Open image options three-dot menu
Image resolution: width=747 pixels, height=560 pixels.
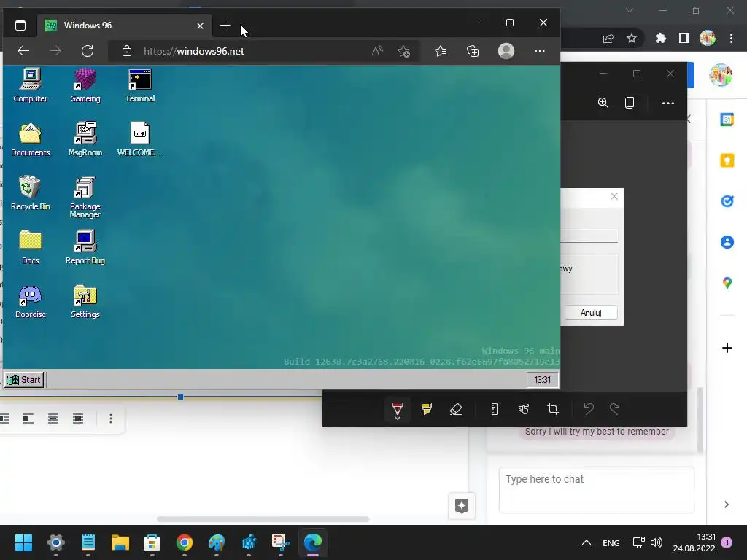(x=111, y=418)
